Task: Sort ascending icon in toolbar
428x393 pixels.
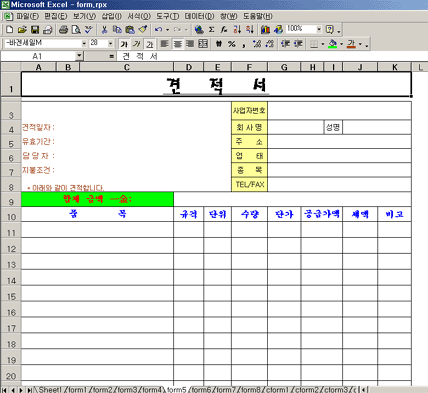Action: point(237,30)
